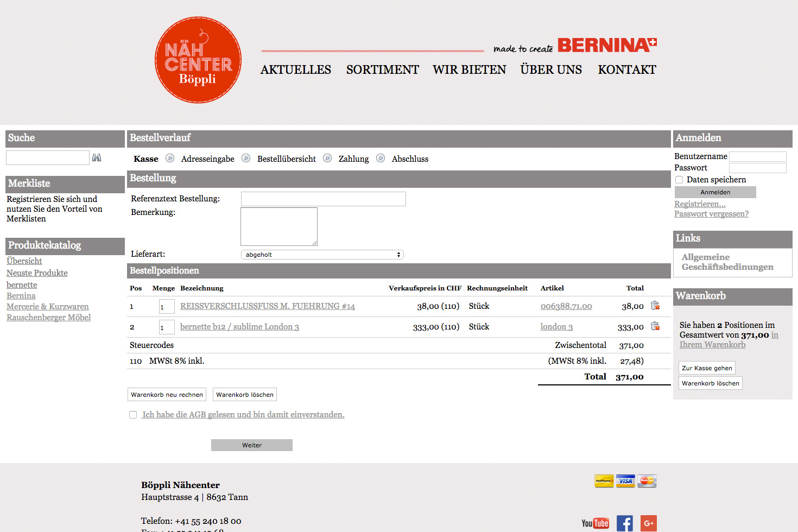Click the BERNINA logo
Image resolution: width=798 pixels, height=532 pixels.
coord(607,45)
